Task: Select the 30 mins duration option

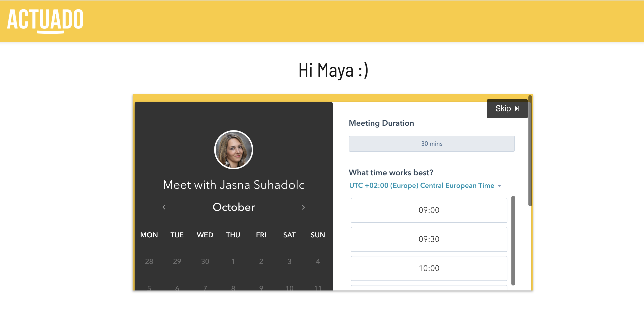Action: (432, 144)
